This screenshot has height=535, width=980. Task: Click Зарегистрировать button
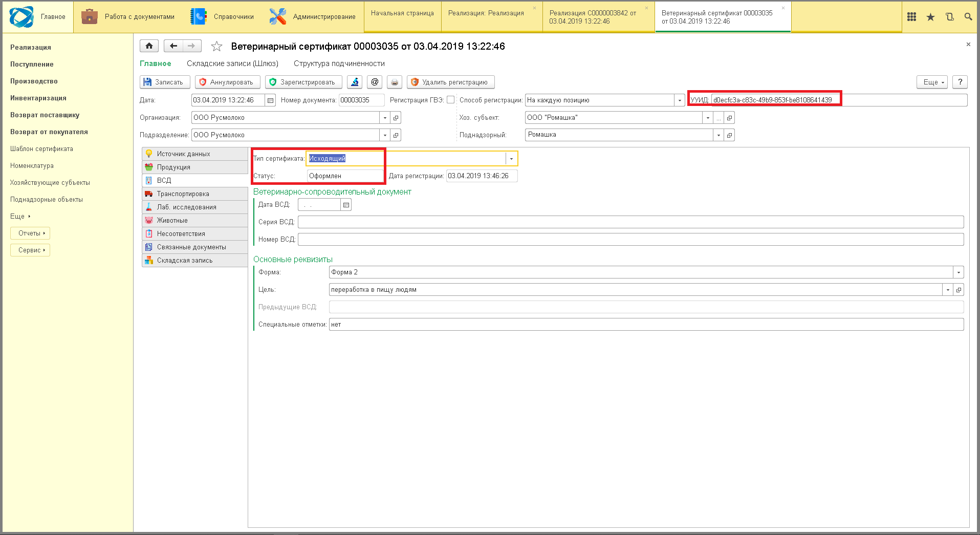[303, 82]
